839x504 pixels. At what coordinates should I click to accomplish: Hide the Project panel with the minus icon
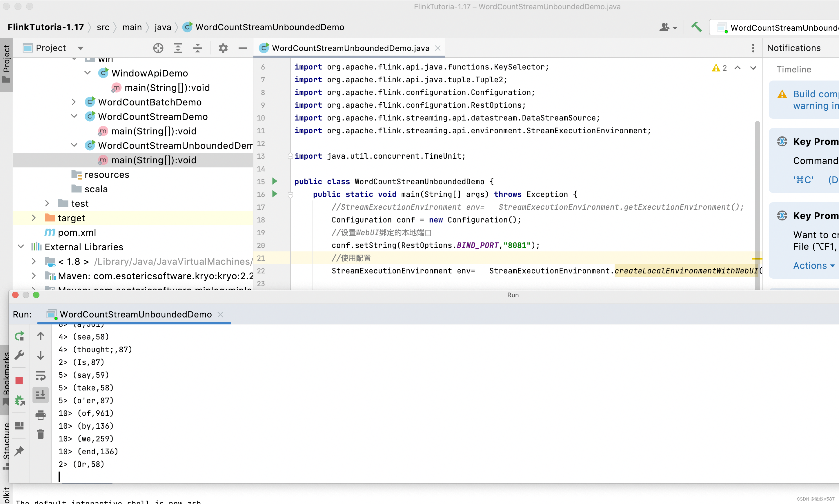(x=243, y=48)
